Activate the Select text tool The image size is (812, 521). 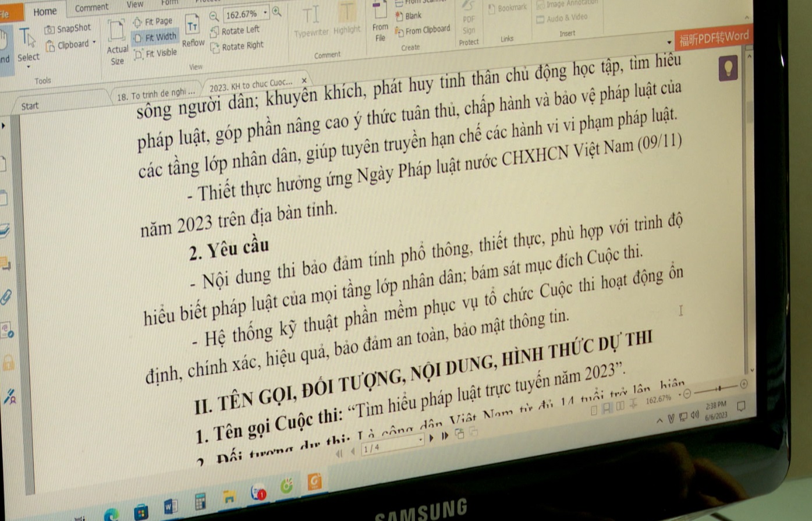[x=27, y=44]
